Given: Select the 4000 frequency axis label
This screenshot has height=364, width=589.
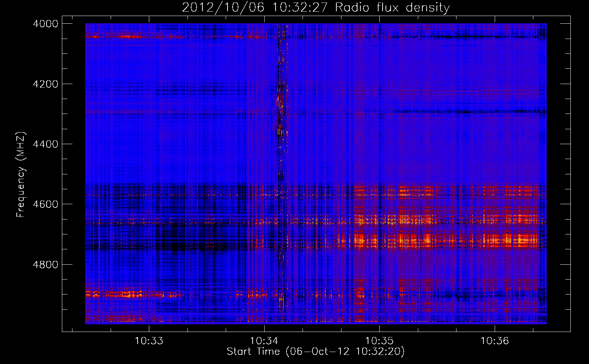Looking at the screenshot, I should point(46,24).
